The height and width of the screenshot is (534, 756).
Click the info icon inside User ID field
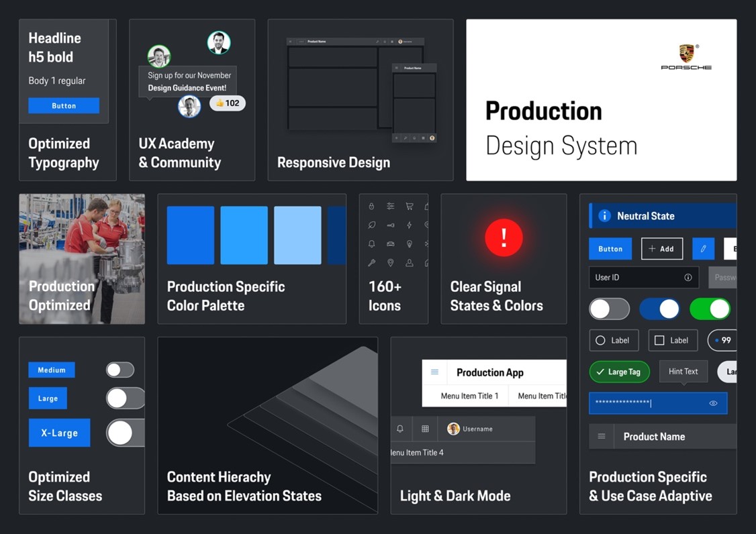[688, 277]
